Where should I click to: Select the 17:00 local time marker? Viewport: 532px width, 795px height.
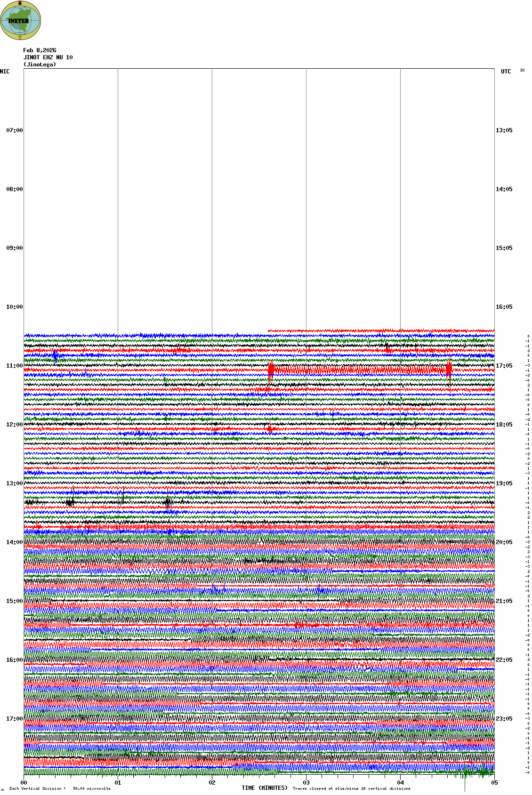tap(14, 719)
